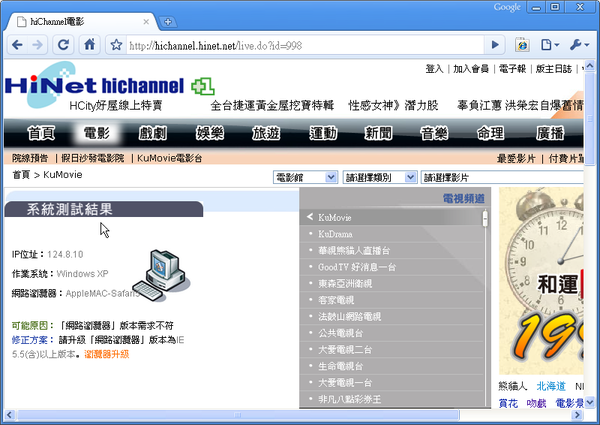
Task: Click the page vertical scrollbar up arrow
Action: (589, 65)
